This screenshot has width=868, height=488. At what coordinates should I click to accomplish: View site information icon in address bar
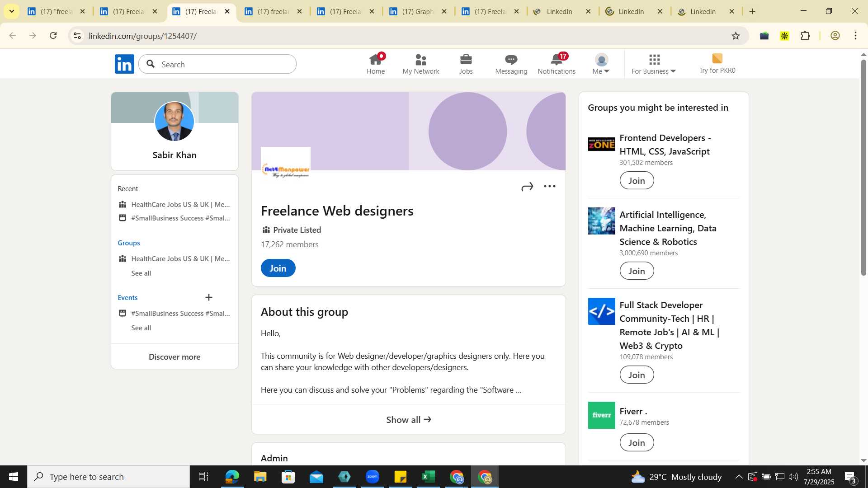point(77,36)
